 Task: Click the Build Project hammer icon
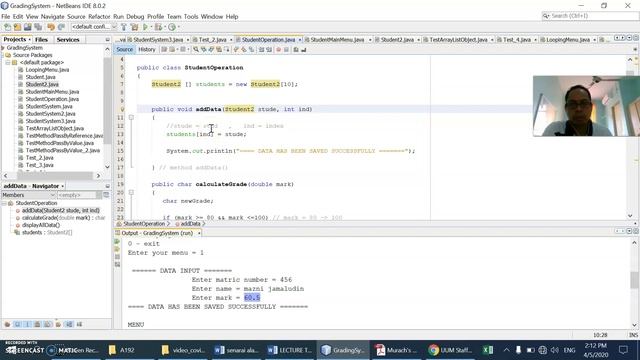click(124, 27)
